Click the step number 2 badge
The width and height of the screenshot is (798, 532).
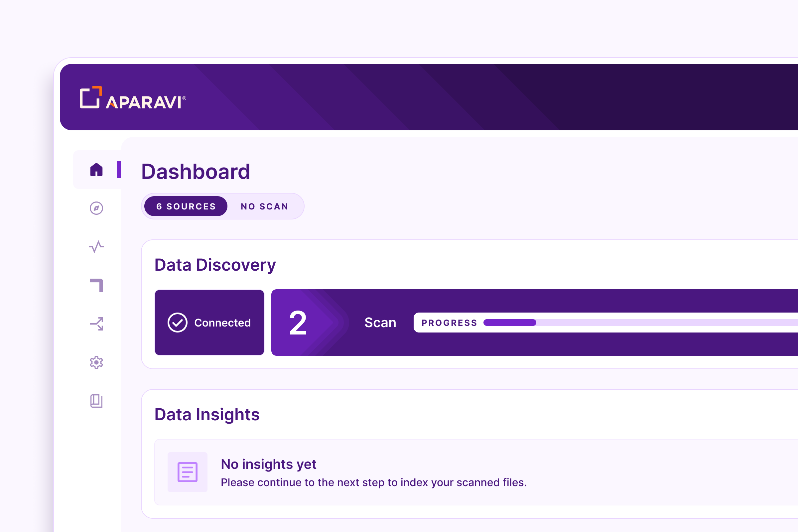click(298, 323)
